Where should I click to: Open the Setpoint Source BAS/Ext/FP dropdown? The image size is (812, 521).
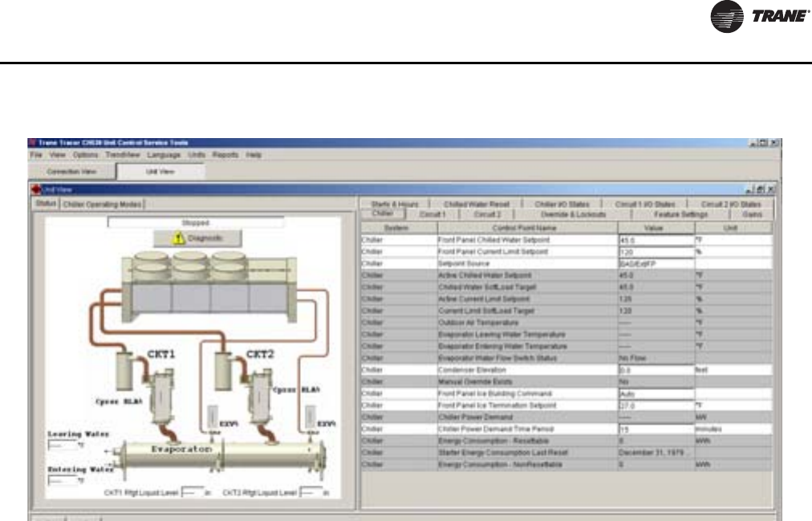coord(656,263)
